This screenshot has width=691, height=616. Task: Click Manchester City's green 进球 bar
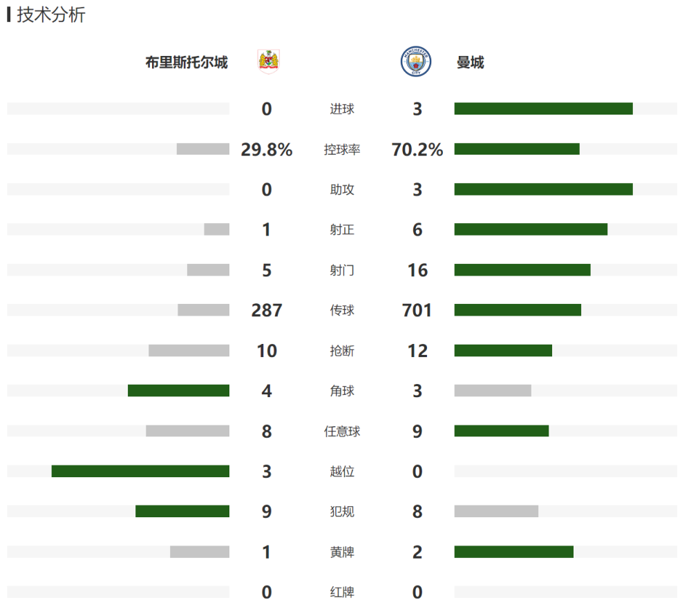543,108
